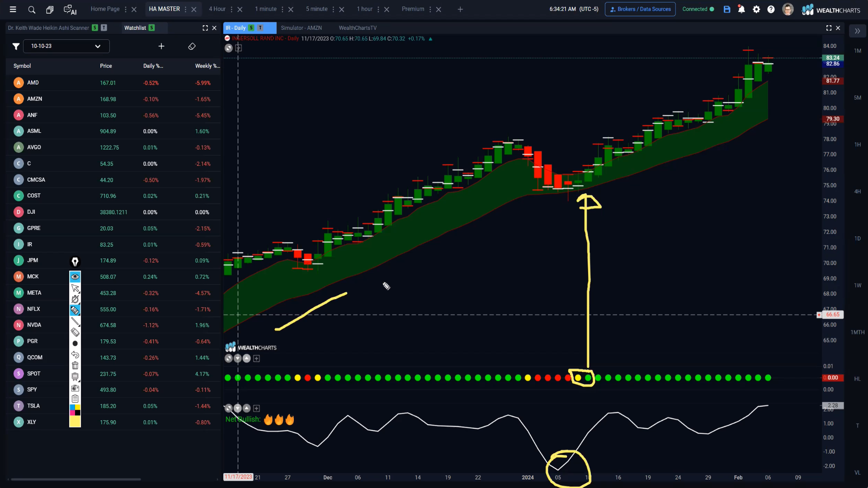Undo the last drawing stroke

click(75, 355)
